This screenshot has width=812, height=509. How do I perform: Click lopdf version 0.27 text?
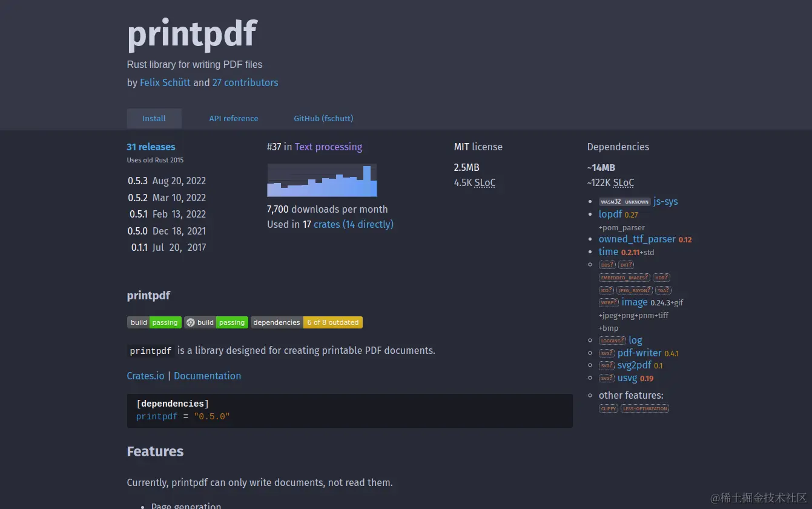pos(632,215)
